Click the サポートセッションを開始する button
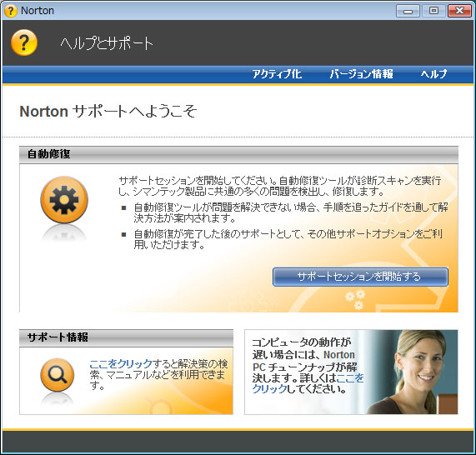476x455 pixels. (x=360, y=277)
